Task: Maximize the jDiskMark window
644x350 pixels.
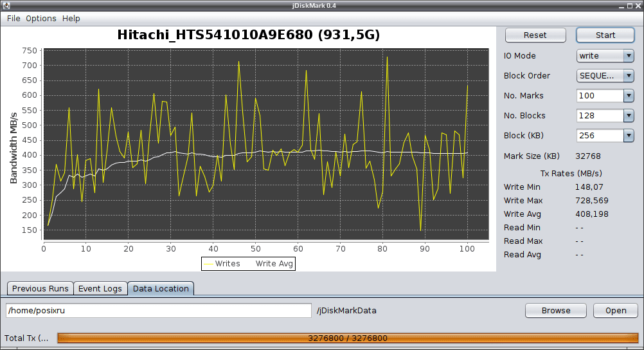Action: click(630, 6)
